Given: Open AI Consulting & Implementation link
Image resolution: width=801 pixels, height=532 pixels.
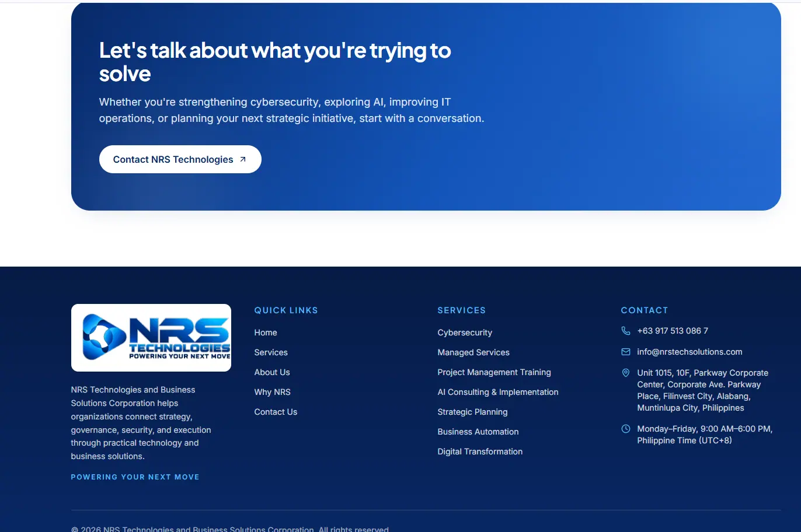Looking at the screenshot, I should (x=498, y=392).
